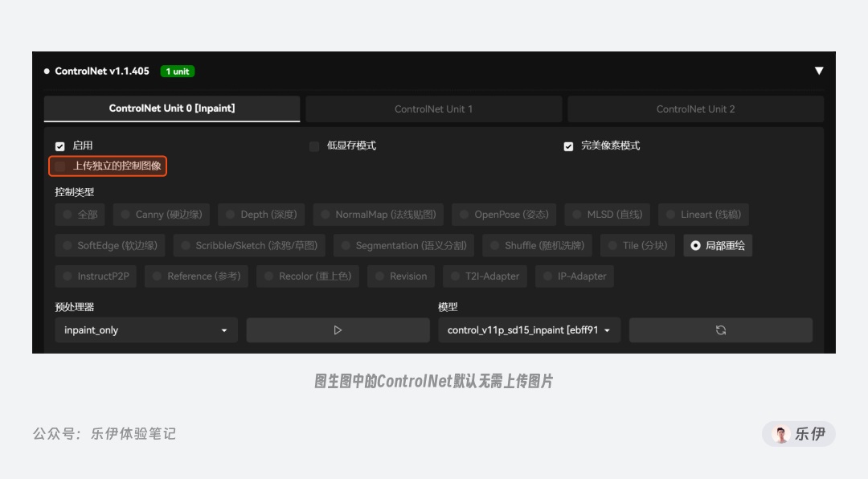Open the 预处理器 dropdown
The height and width of the screenshot is (479, 868).
pyautogui.click(x=145, y=330)
